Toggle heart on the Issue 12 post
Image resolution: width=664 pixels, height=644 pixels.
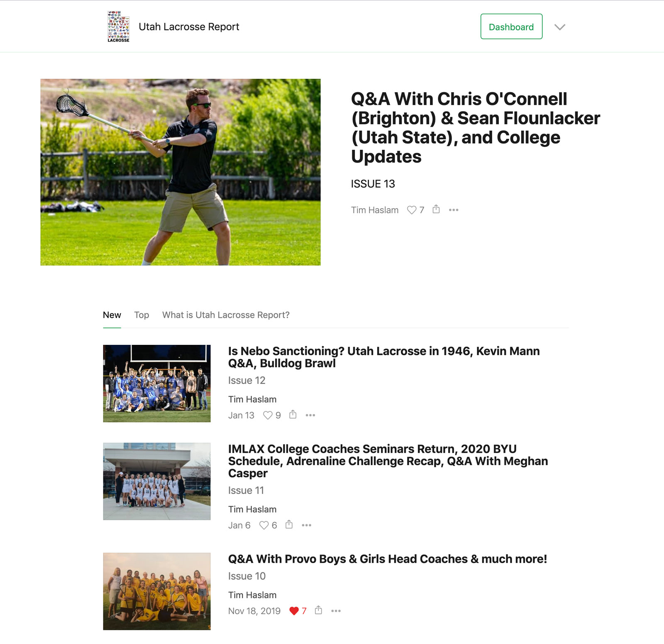[268, 415]
